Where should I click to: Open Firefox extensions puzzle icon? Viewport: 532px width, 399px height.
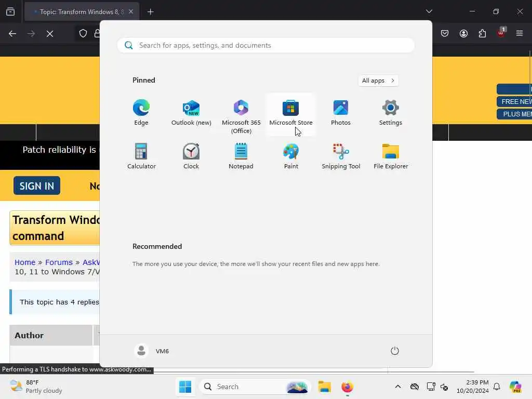(x=482, y=33)
